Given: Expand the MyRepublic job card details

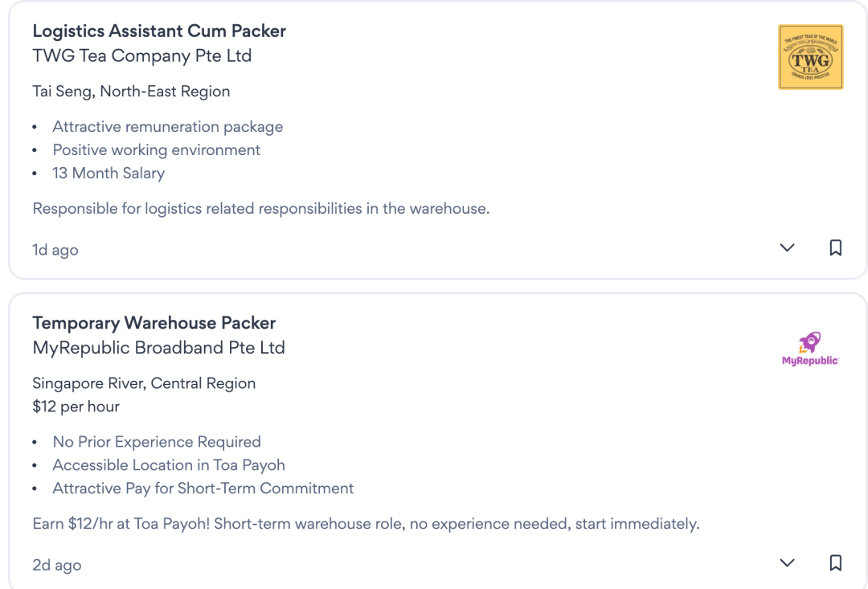Looking at the screenshot, I should pyautogui.click(x=787, y=563).
